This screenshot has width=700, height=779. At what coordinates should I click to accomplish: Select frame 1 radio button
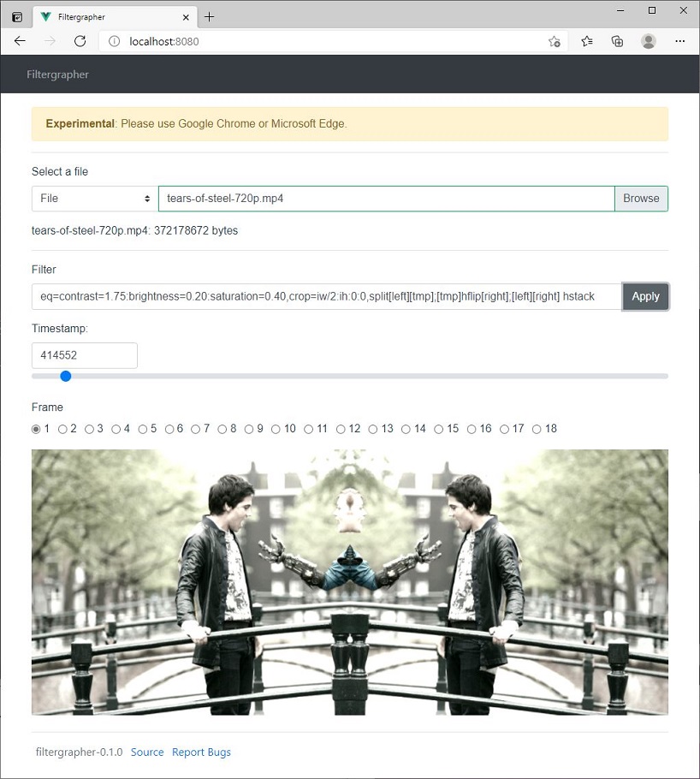36,429
